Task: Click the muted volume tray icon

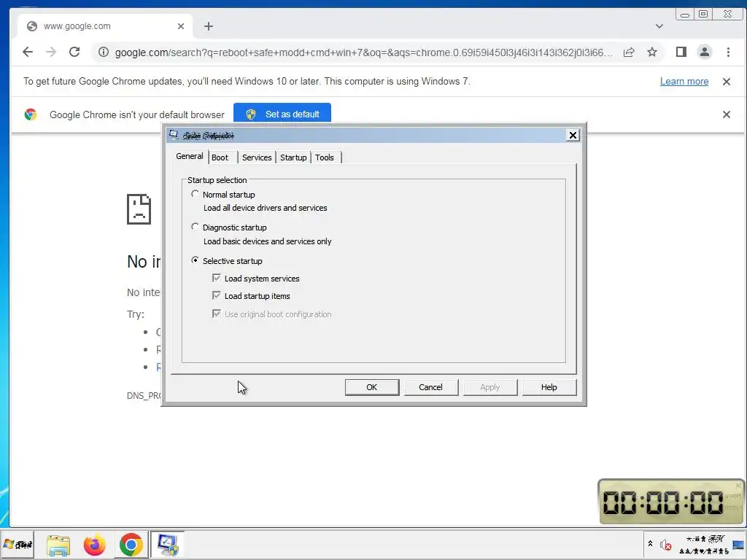Action: [x=665, y=544]
